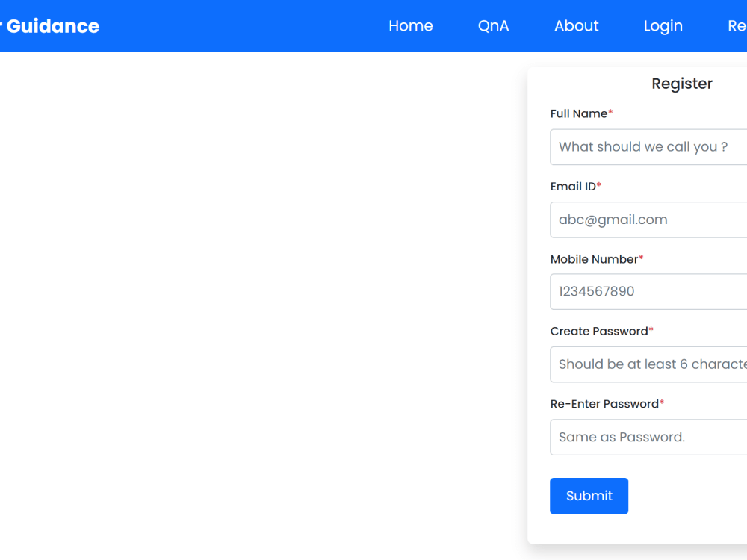The width and height of the screenshot is (747, 560).
Task: Open the About page link
Action: 576,25
